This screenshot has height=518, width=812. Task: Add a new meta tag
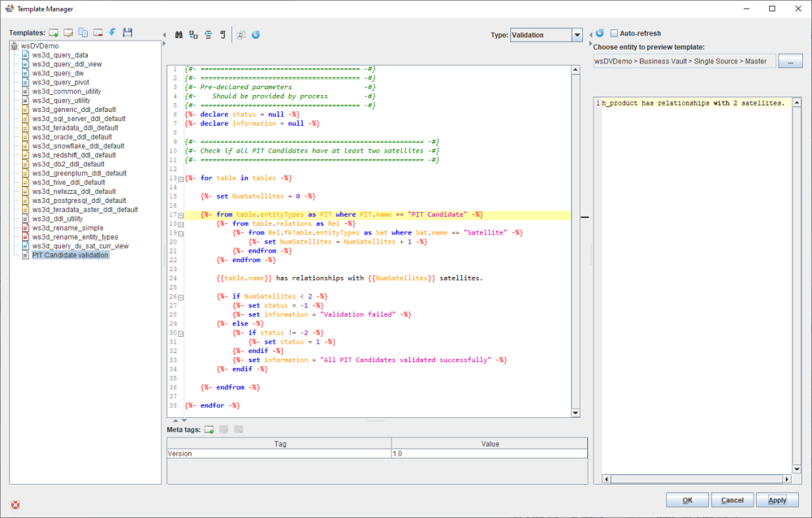209,429
